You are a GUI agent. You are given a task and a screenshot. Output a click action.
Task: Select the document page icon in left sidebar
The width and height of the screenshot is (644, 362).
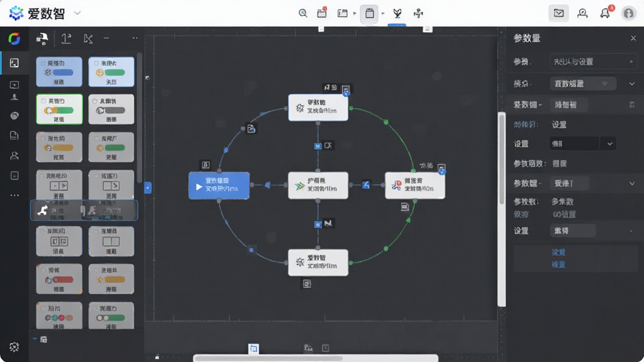[x=14, y=136]
